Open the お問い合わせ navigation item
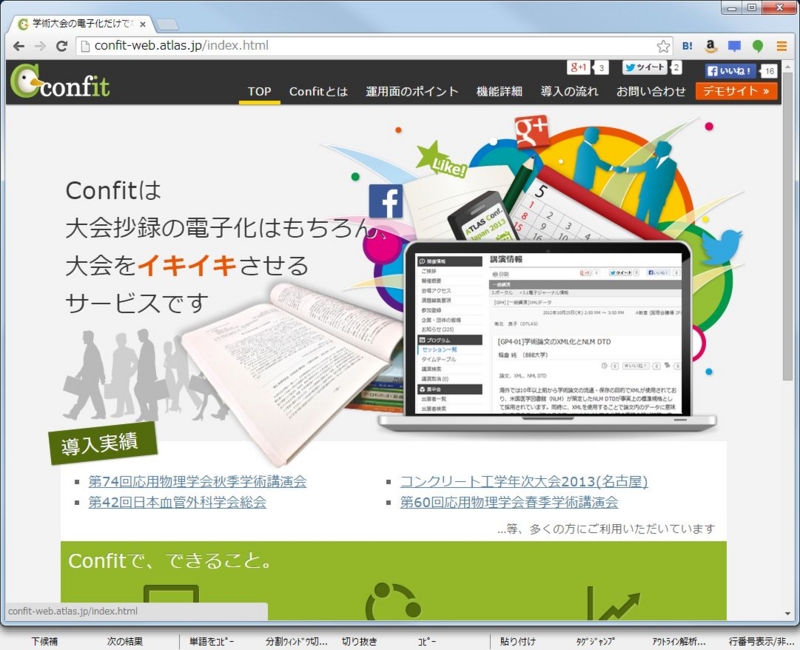800x650 pixels. 651,91
